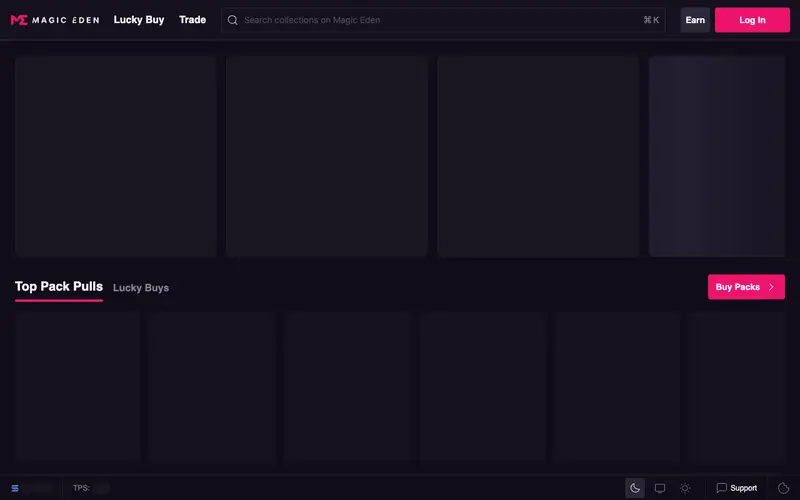Switch to light mode sun icon
The image size is (800, 500).
[685, 488]
